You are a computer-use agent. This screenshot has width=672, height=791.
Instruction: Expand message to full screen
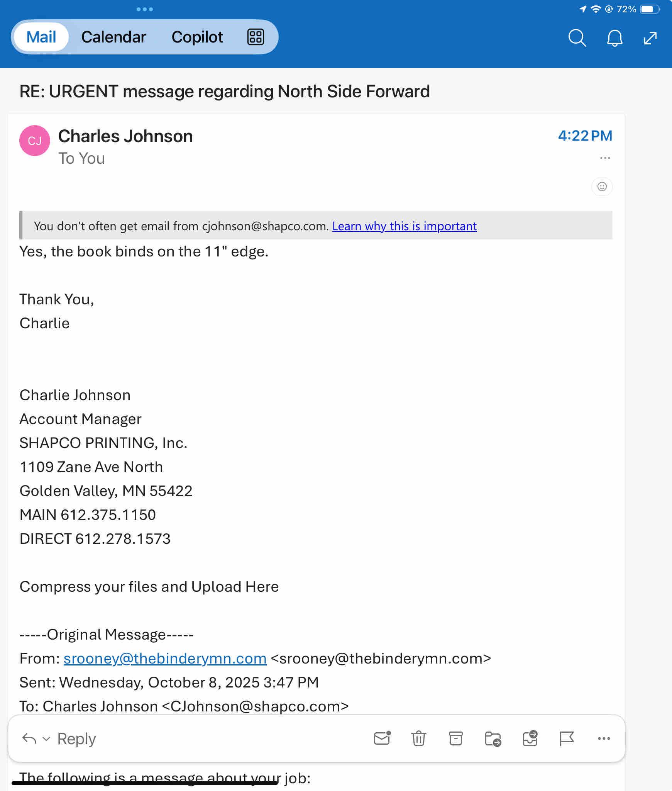[650, 38]
